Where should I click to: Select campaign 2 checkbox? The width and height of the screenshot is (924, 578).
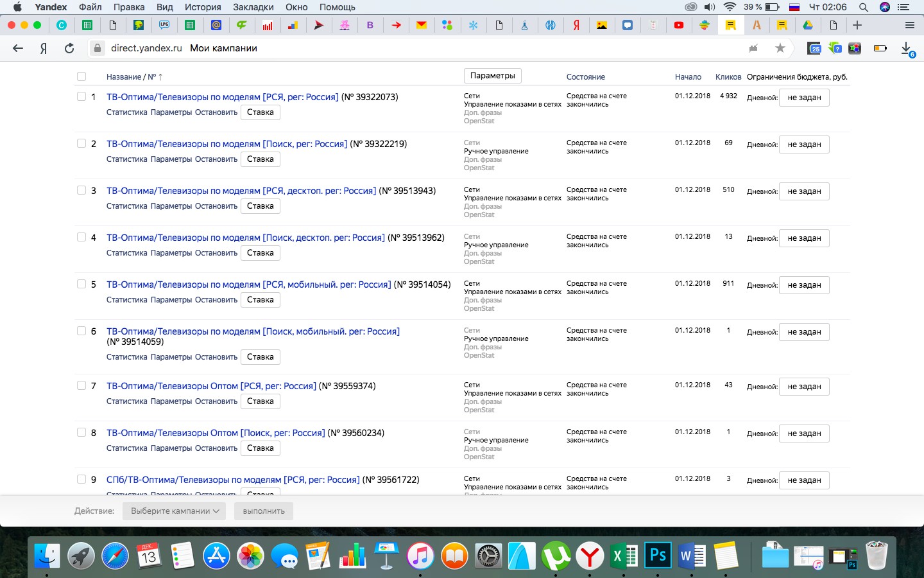pos(81,143)
